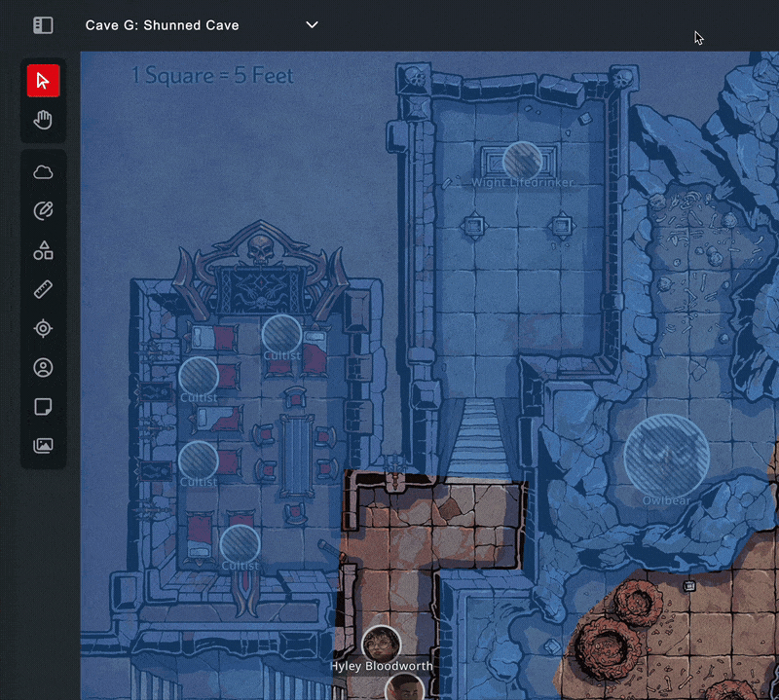
Task: Select the draw pencil tool
Action: pos(43,210)
